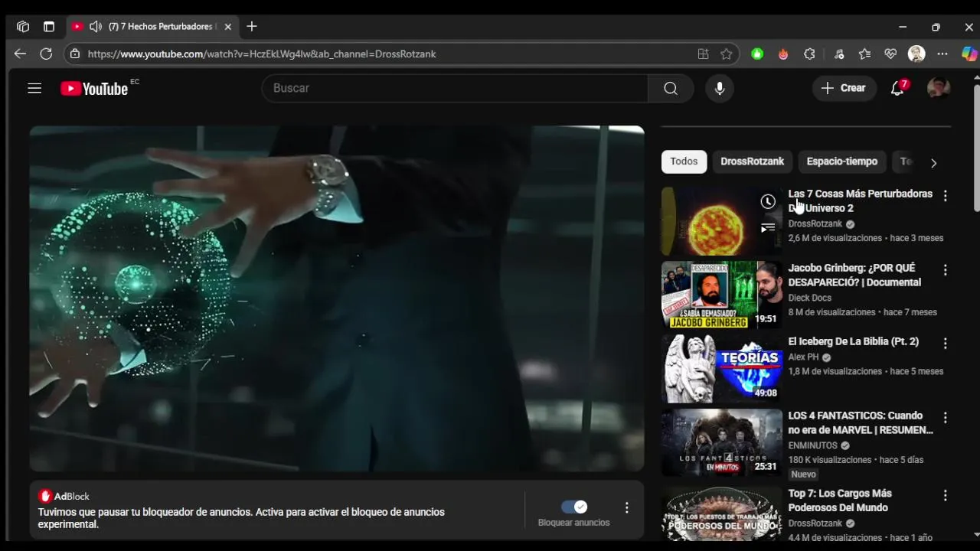
Task: Click the sun thumbnail of Universo 2
Action: tap(722, 221)
